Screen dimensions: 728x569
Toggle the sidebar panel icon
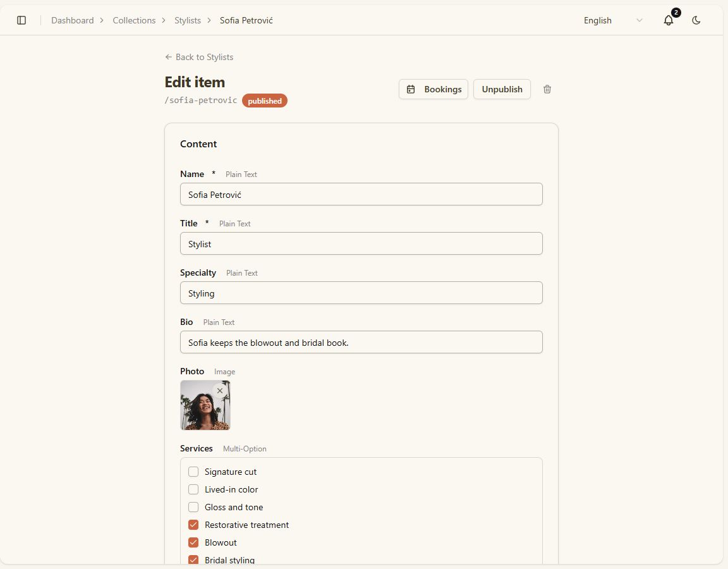click(x=21, y=20)
